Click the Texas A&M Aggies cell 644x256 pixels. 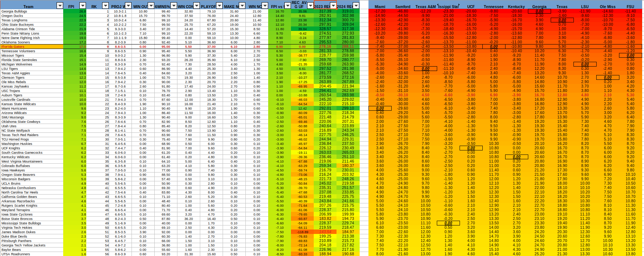(x=32, y=73)
